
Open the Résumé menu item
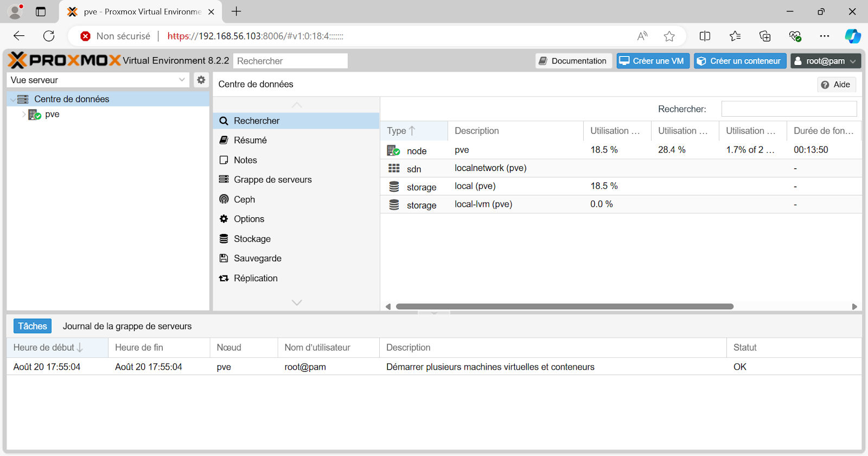click(296, 140)
